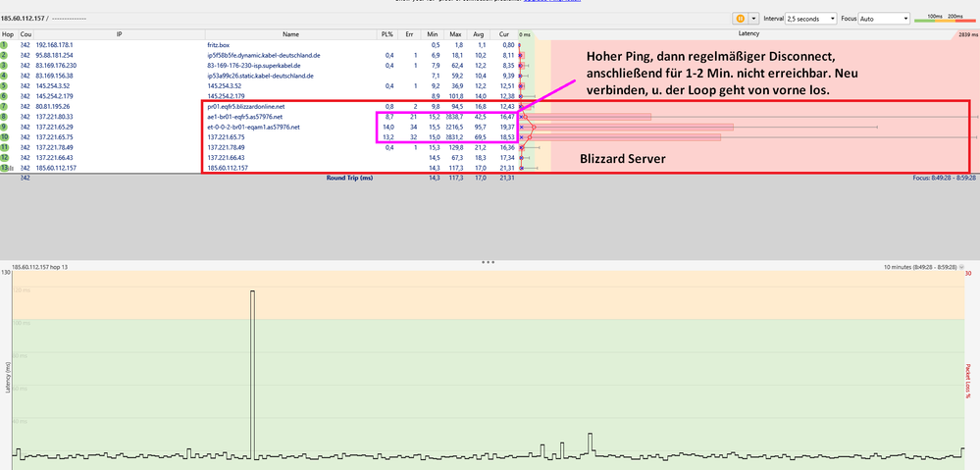
Task: Select the IP cell 137.221.65.29
Action: pos(54,127)
